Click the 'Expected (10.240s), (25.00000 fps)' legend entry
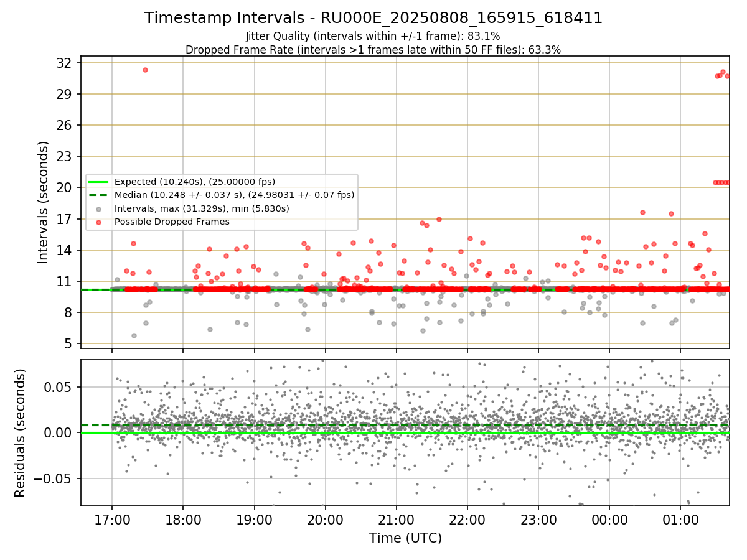The image size is (747, 560). click(x=195, y=181)
